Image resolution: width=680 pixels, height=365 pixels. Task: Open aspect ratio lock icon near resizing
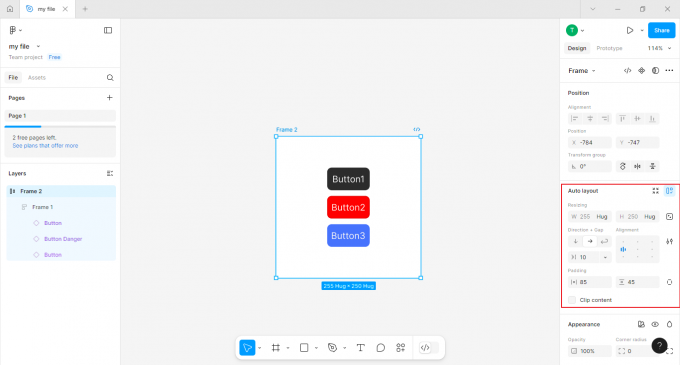coord(669,217)
